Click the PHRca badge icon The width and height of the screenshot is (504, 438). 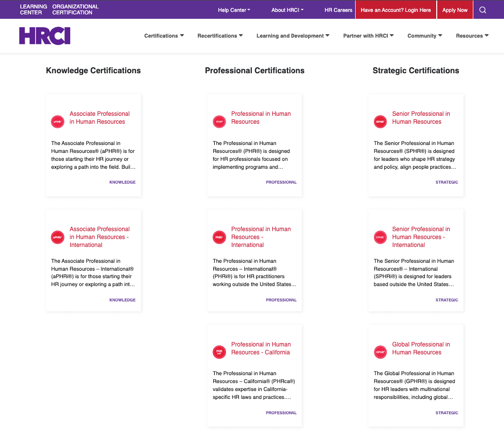point(219,352)
